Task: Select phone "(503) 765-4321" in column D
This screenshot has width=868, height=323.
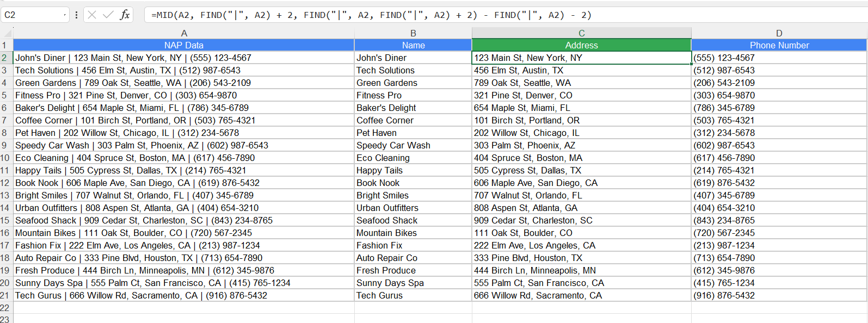Action: tap(779, 120)
